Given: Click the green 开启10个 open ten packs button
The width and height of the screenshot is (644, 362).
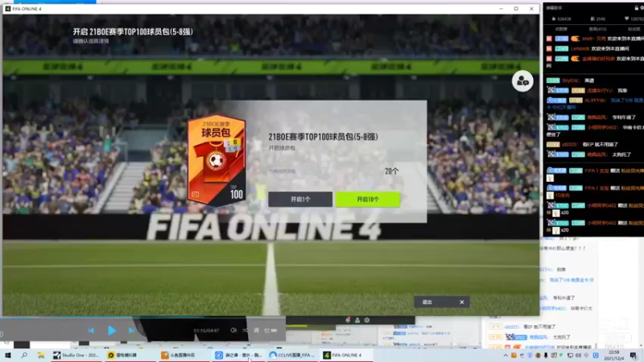Looking at the screenshot, I should [368, 199].
